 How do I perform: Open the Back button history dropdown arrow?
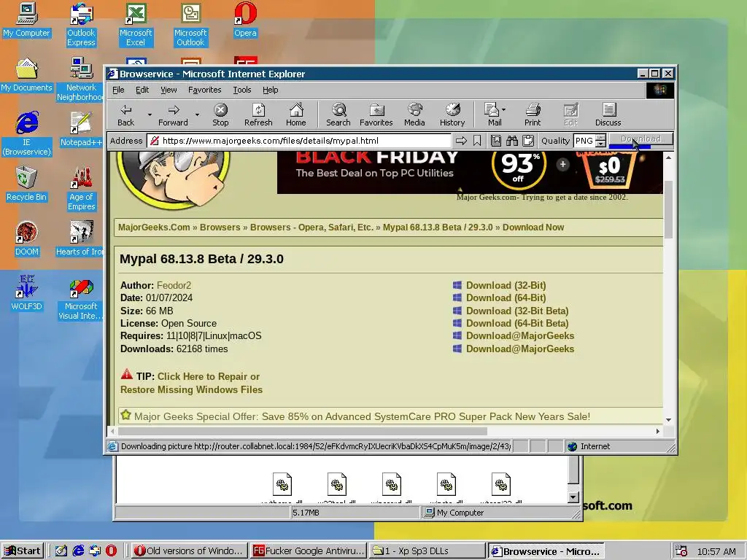click(x=150, y=114)
